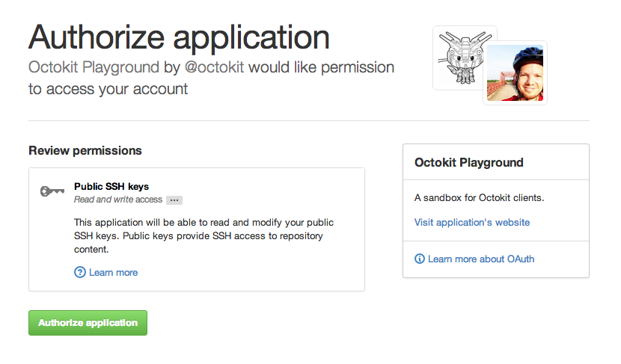
Task: Click the question mark help icon
Action: [80, 272]
